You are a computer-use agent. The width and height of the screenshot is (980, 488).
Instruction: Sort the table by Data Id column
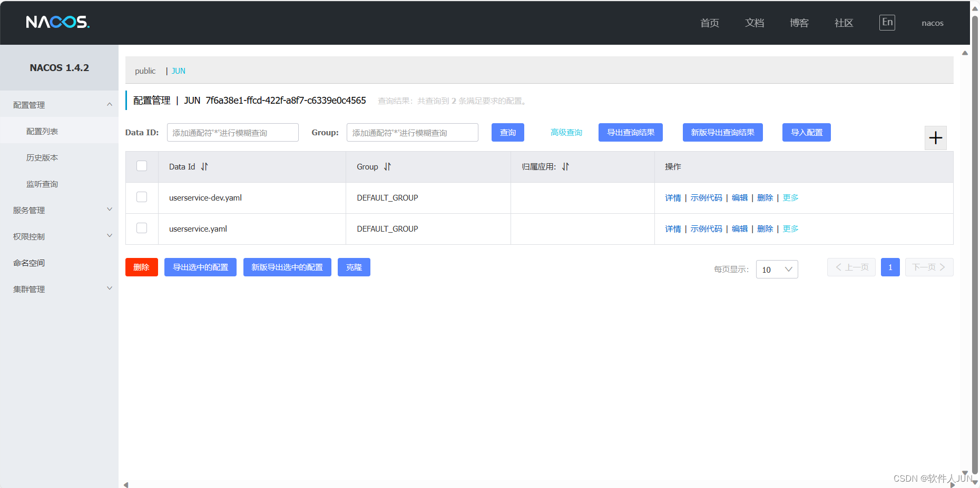(x=204, y=166)
